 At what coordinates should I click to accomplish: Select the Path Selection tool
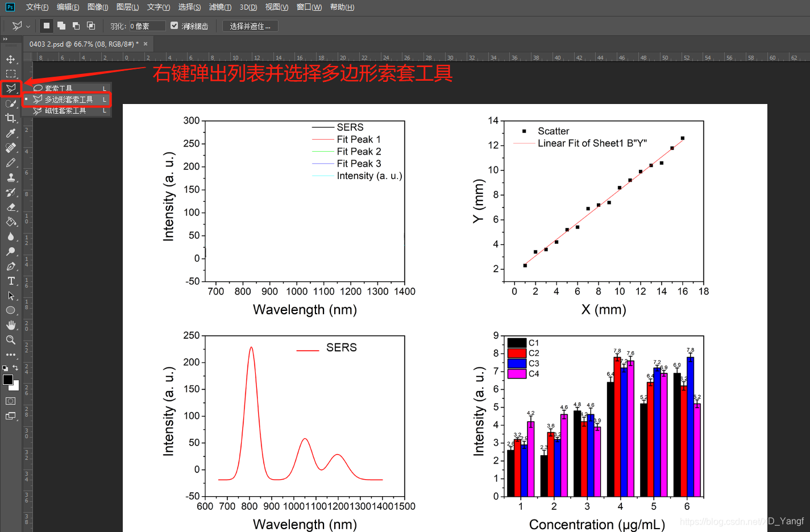(10, 296)
